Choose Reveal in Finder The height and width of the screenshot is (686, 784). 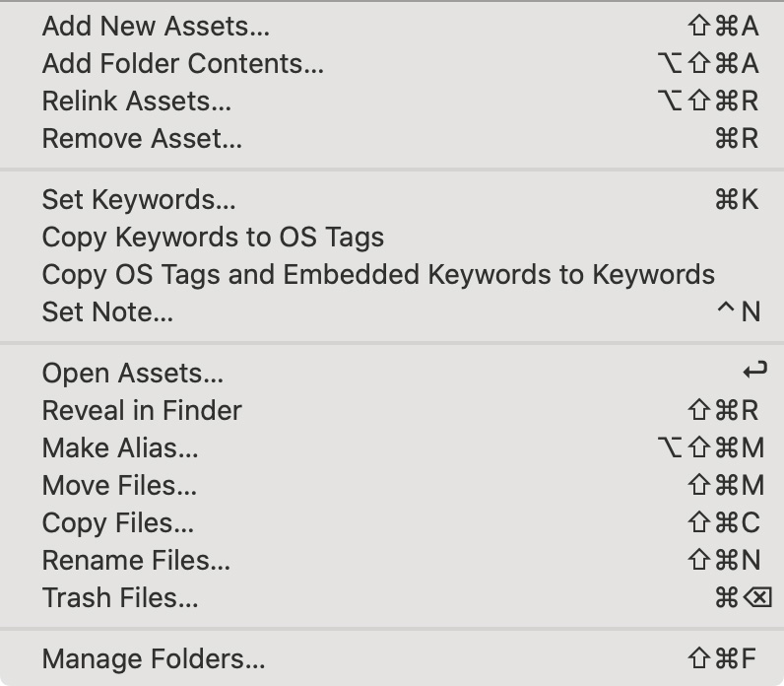(x=392, y=411)
